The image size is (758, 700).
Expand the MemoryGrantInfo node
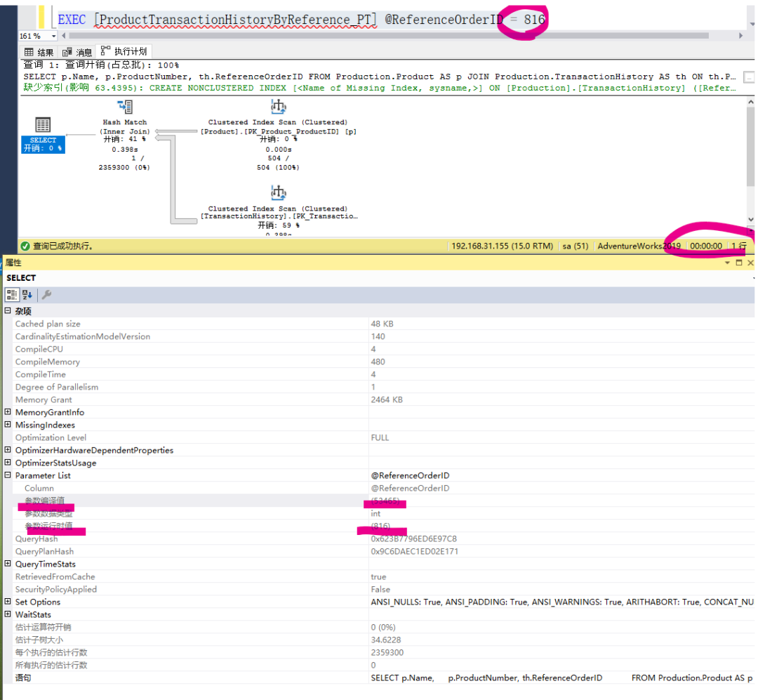pyautogui.click(x=8, y=411)
